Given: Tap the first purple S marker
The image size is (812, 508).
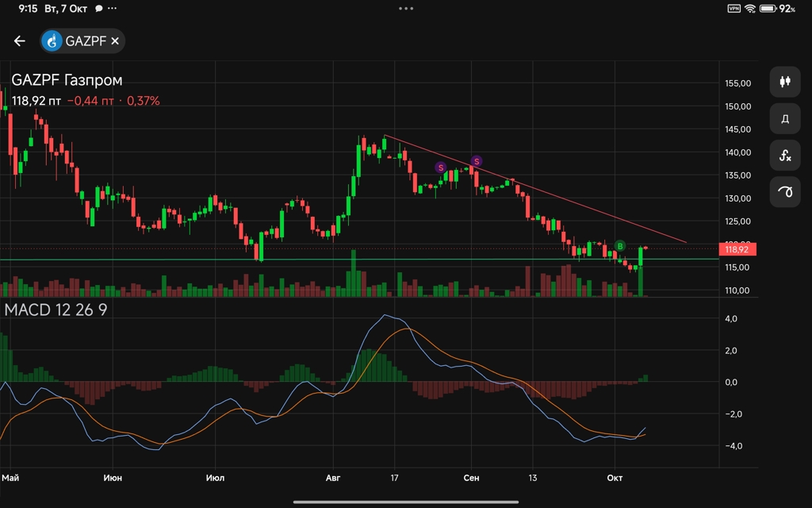Looking at the screenshot, I should pyautogui.click(x=440, y=167).
